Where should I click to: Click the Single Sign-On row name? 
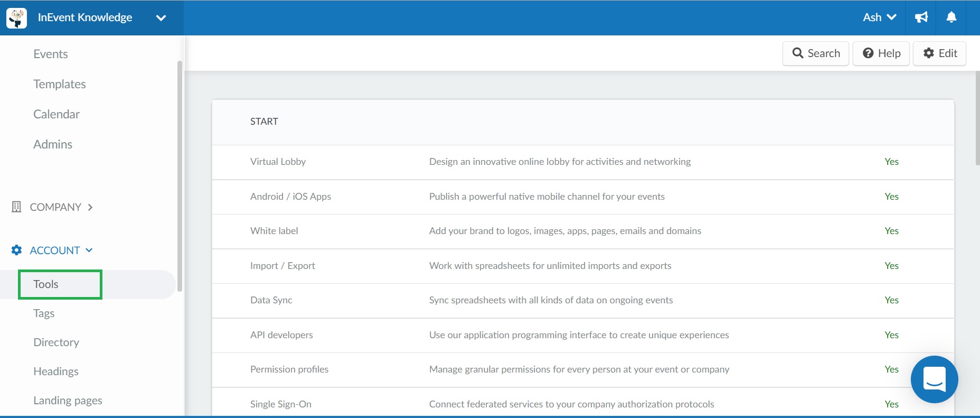coord(281,404)
